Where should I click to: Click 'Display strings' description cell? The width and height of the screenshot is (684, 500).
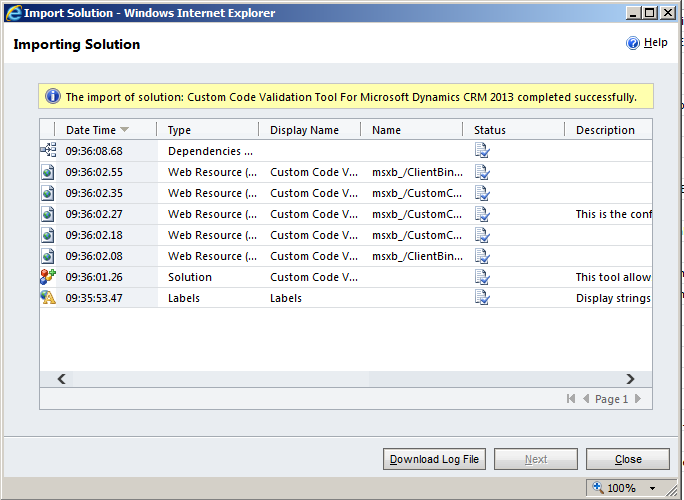point(613,298)
